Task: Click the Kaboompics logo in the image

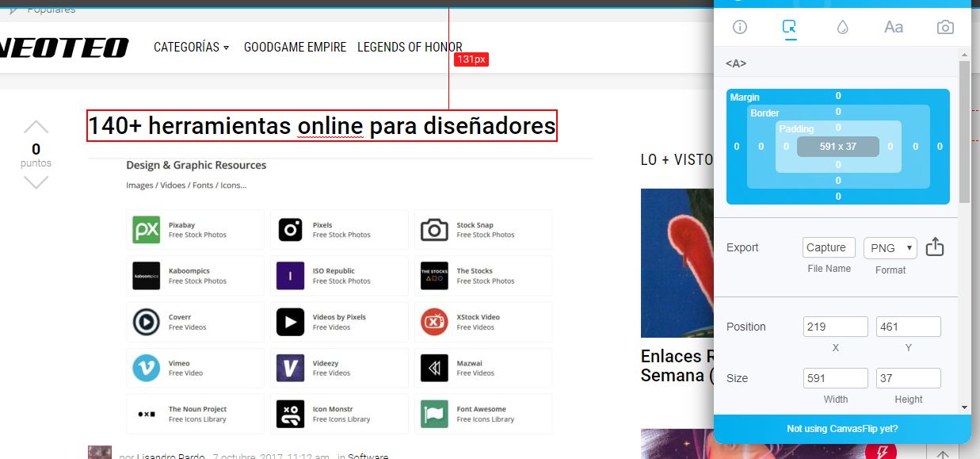Action: [x=146, y=276]
